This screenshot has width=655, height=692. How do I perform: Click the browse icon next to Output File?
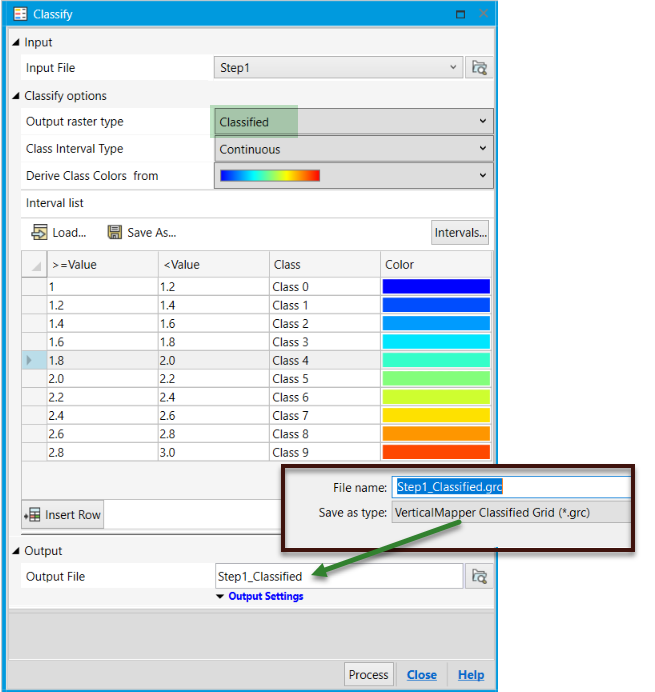pos(480,576)
